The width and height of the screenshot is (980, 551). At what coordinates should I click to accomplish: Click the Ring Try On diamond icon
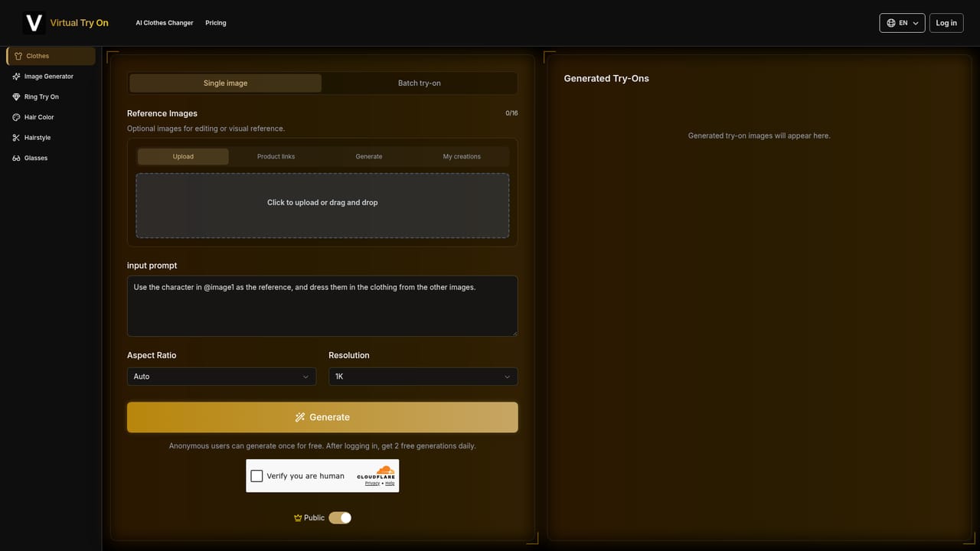click(x=17, y=97)
